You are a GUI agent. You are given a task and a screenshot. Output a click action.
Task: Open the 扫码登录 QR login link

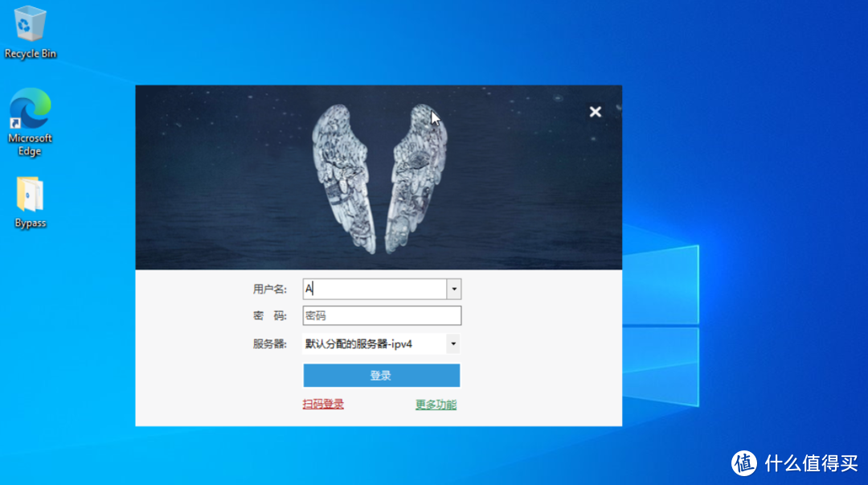coord(323,405)
